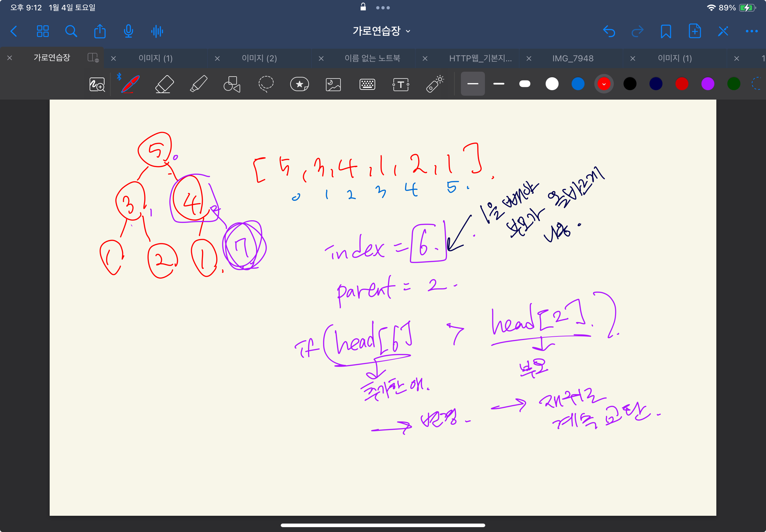Toggle bookmark for this page
Image resolution: width=766 pixels, height=532 pixels.
pyautogui.click(x=666, y=31)
